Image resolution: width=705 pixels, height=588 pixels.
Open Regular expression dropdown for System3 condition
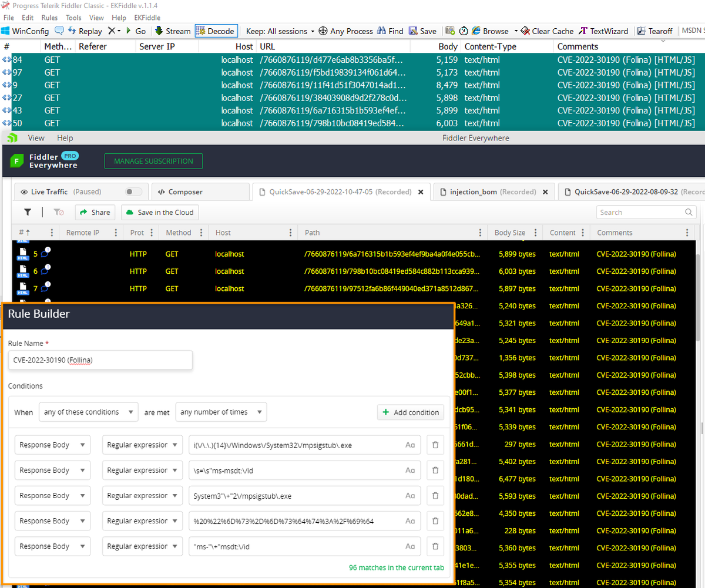coord(143,496)
